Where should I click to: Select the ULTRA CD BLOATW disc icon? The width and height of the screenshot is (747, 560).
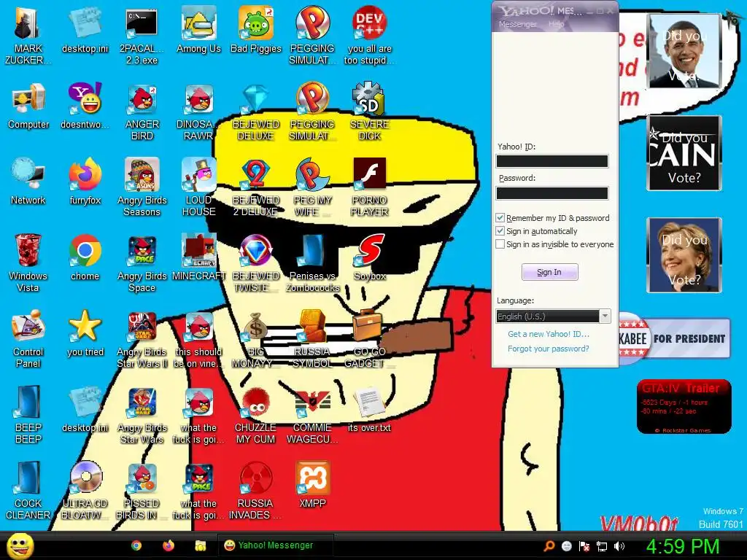point(85,490)
